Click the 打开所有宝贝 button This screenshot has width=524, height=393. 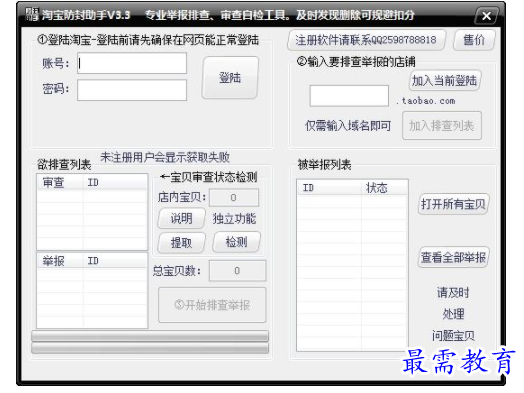[x=453, y=204]
